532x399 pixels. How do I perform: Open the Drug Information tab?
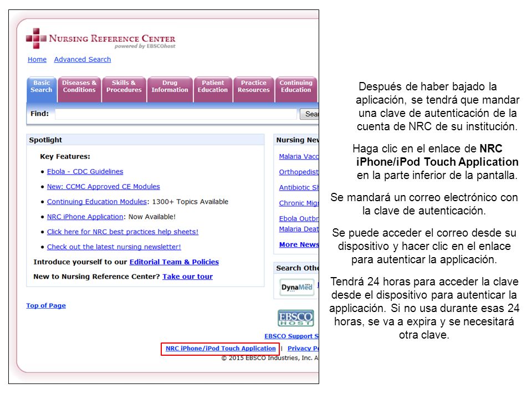tap(170, 89)
